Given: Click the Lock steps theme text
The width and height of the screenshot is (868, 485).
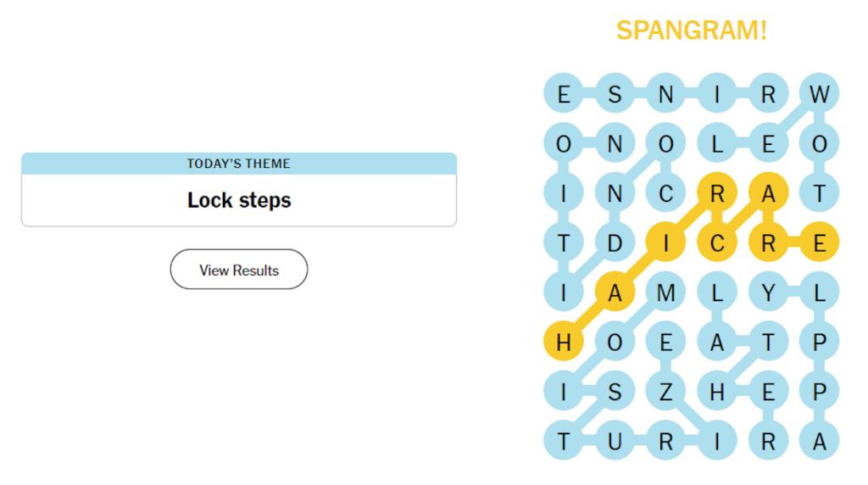Looking at the screenshot, I should point(238,200).
